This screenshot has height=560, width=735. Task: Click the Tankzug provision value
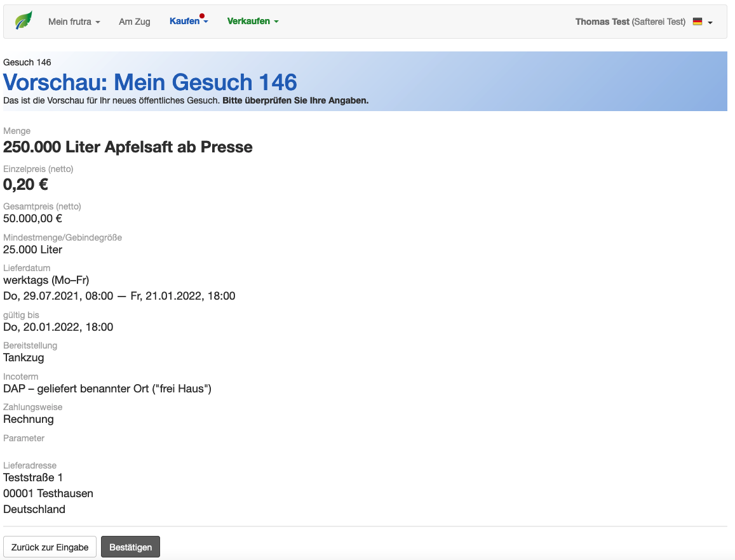tap(24, 357)
